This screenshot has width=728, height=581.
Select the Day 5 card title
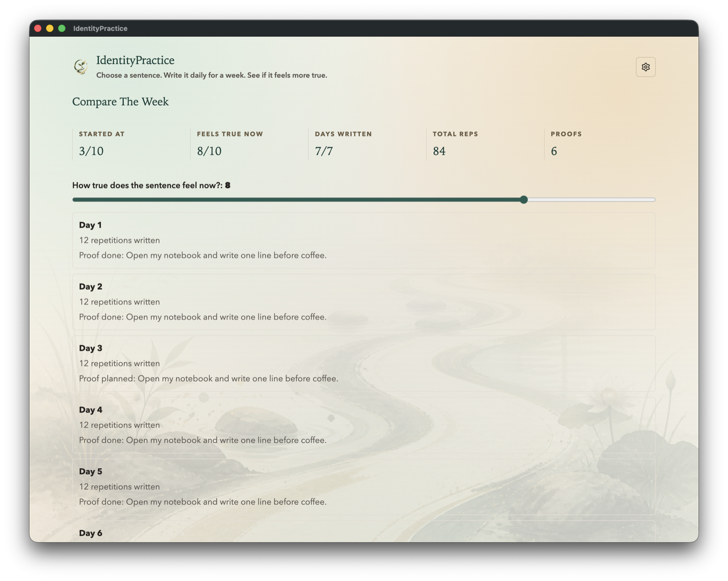click(91, 471)
